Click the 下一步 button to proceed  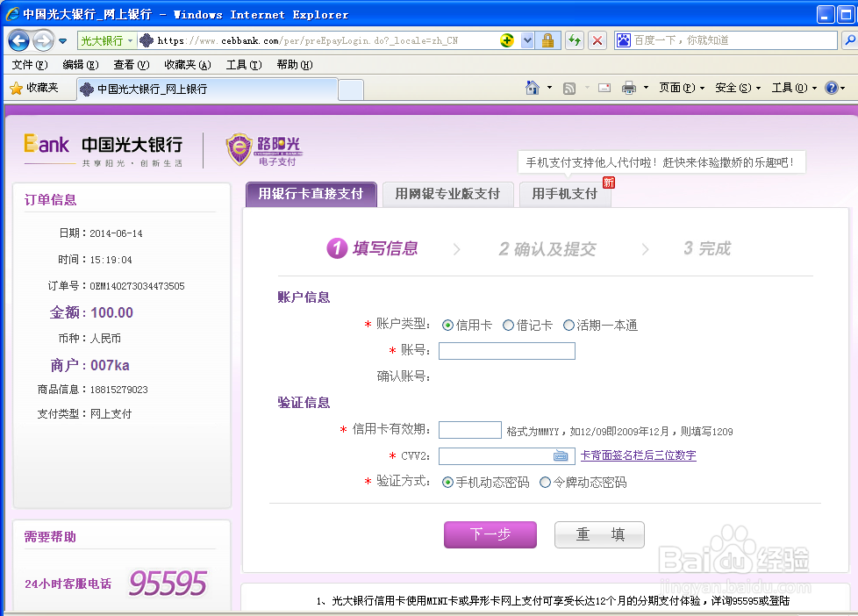pyautogui.click(x=490, y=534)
